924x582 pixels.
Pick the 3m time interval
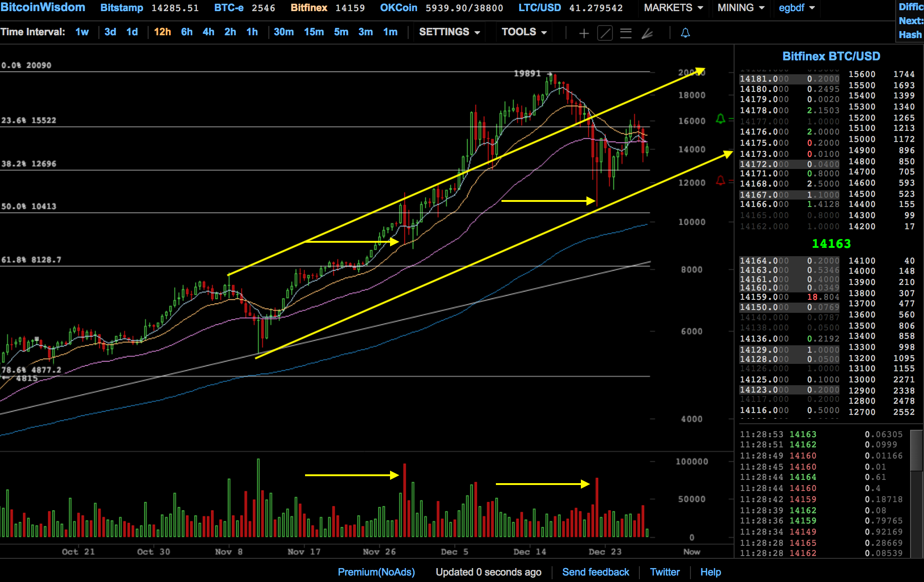(365, 32)
